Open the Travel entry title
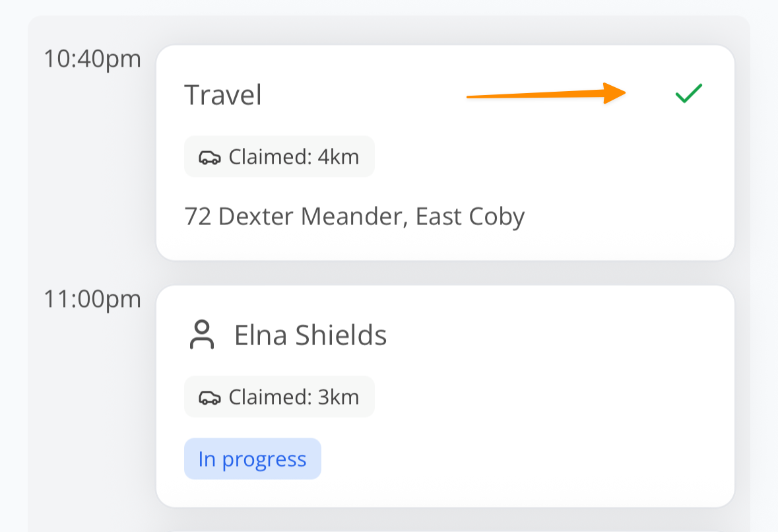Screen dimensions: 778x532 pos(222,95)
